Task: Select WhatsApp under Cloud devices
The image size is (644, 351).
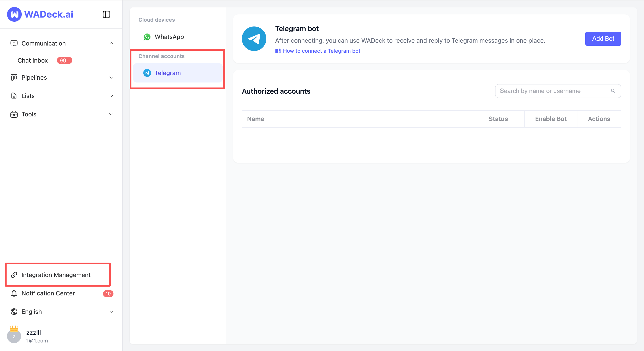Action: [x=178, y=37]
